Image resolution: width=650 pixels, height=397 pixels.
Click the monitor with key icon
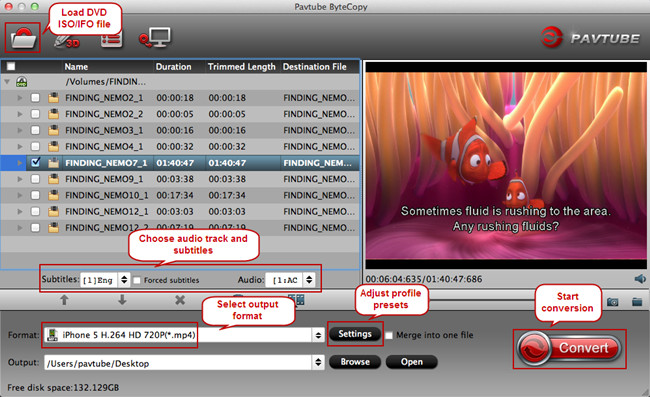coord(155,38)
